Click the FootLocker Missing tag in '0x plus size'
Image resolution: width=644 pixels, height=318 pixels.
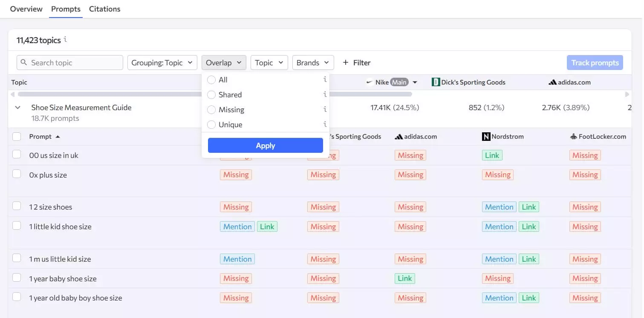tap(585, 175)
